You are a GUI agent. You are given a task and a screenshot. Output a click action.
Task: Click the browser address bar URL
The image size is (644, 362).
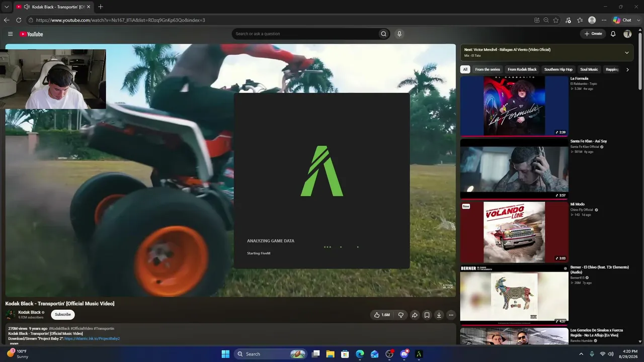click(121, 20)
